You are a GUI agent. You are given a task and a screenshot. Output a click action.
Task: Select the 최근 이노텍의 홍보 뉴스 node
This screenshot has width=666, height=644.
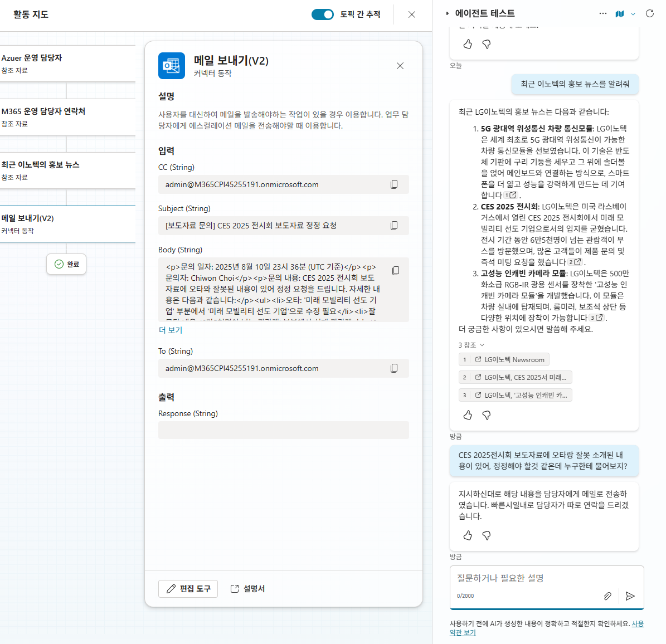tap(67, 170)
